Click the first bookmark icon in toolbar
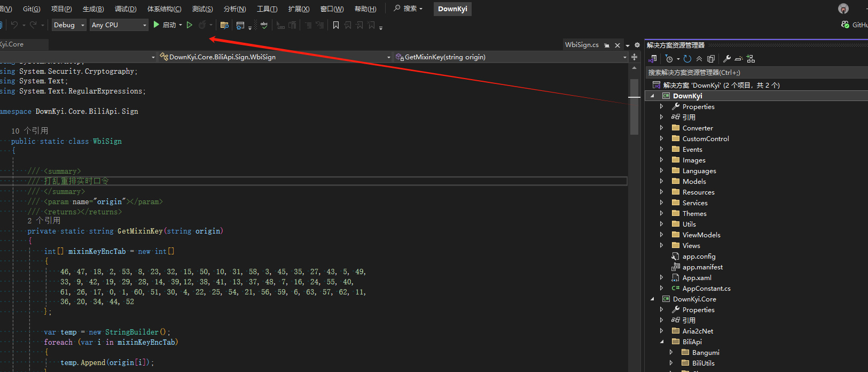Viewport: 868px width, 372px height. (336, 25)
